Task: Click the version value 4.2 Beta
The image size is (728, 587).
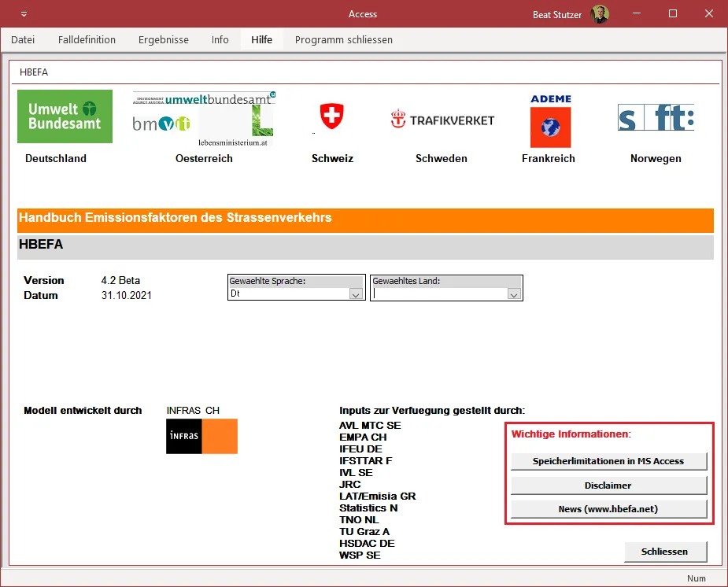Action: click(x=120, y=280)
